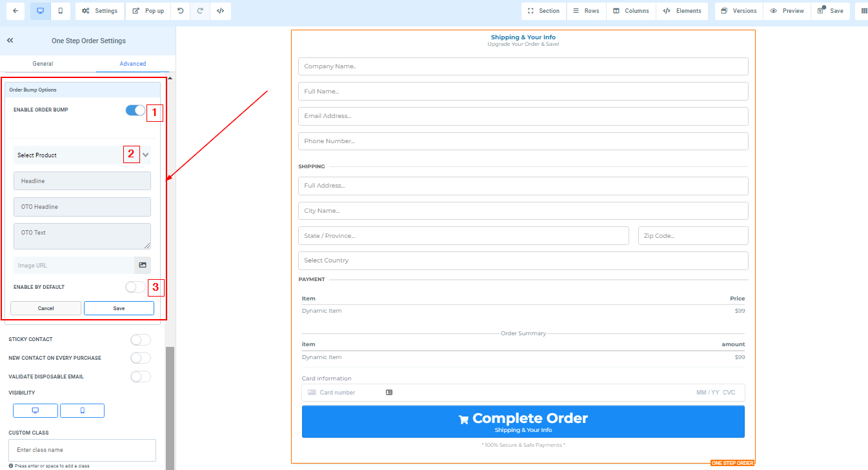Switch to the General tab
The image size is (868, 470).
pos(43,64)
